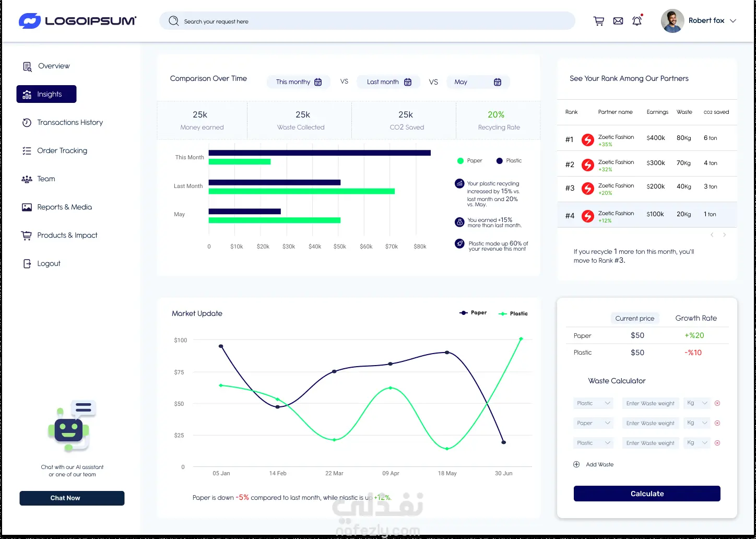
Task: Click the calendar icon beside 'This monthy'
Action: pyautogui.click(x=318, y=82)
